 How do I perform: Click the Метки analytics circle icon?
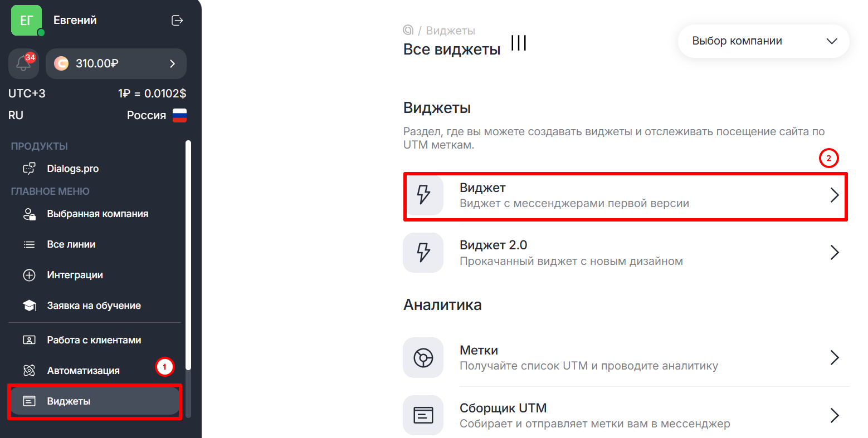[x=423, y=357]
